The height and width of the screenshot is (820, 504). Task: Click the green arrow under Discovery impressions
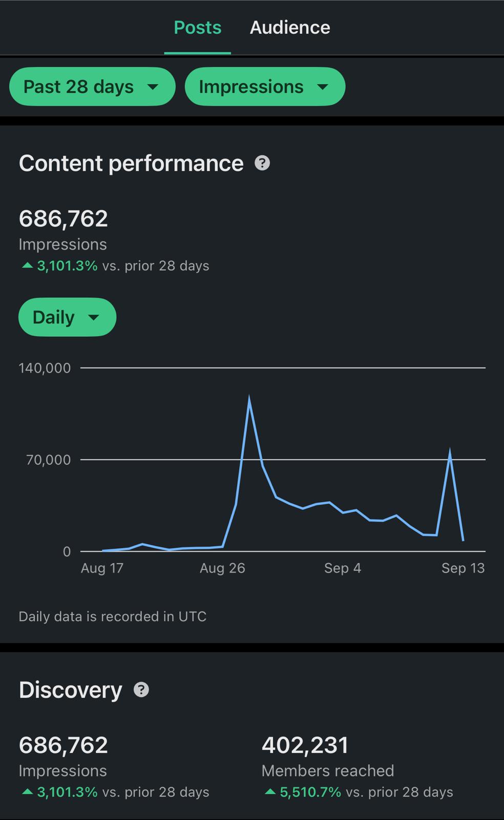(x=28, y=792)
